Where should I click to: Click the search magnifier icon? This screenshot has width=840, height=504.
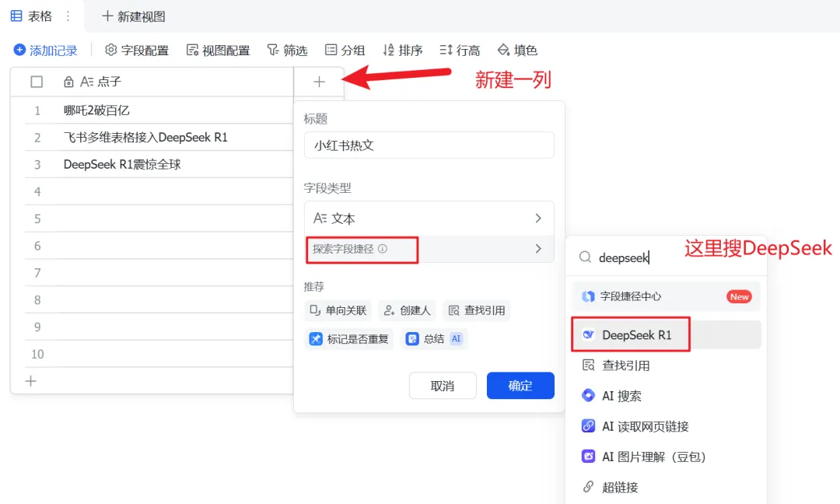tap(585, 257)
